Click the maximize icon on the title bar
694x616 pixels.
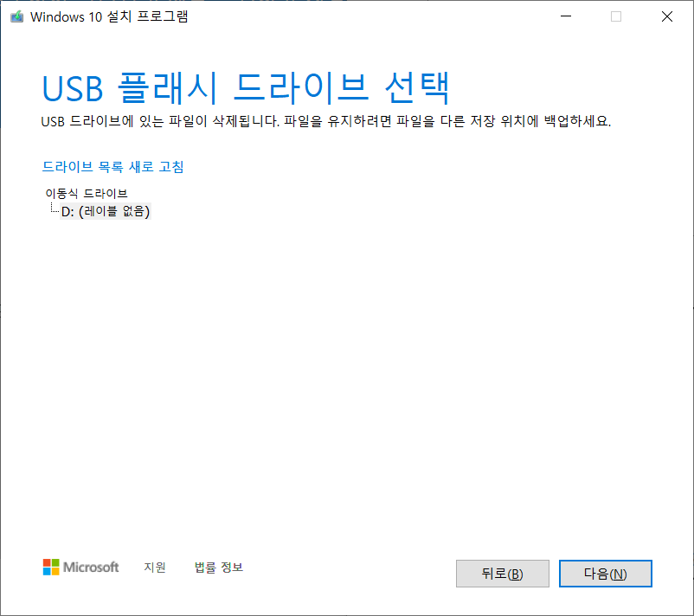[615, 16]
